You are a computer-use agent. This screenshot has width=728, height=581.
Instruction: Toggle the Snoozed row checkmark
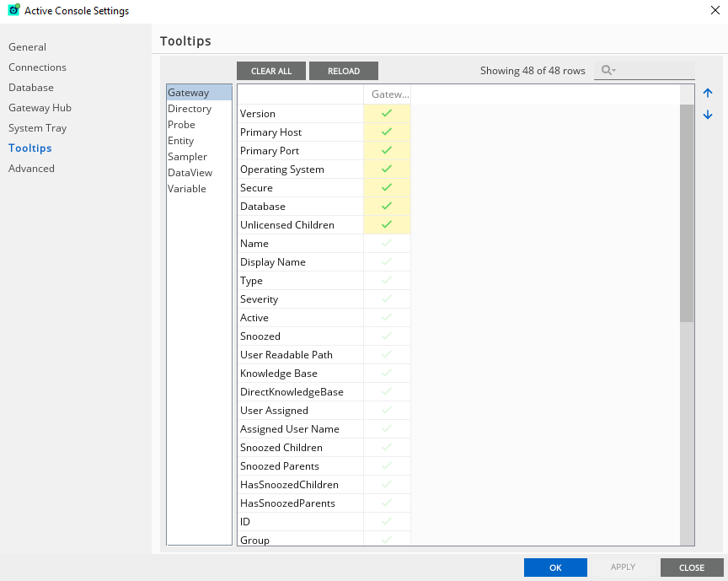click(387, 336)
